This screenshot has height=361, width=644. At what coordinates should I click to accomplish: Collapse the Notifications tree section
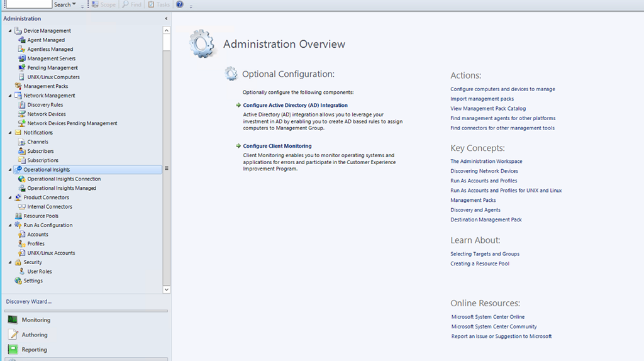tap(9, 133)
